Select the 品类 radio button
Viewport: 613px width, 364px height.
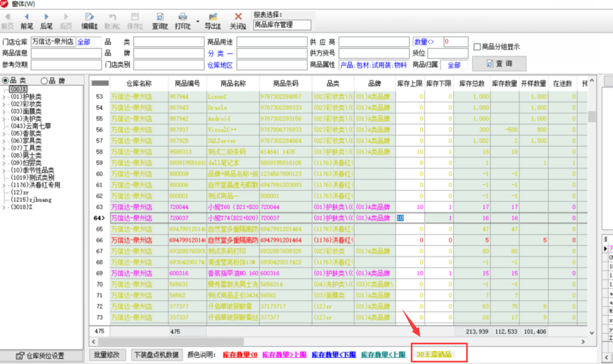[5, 80]
